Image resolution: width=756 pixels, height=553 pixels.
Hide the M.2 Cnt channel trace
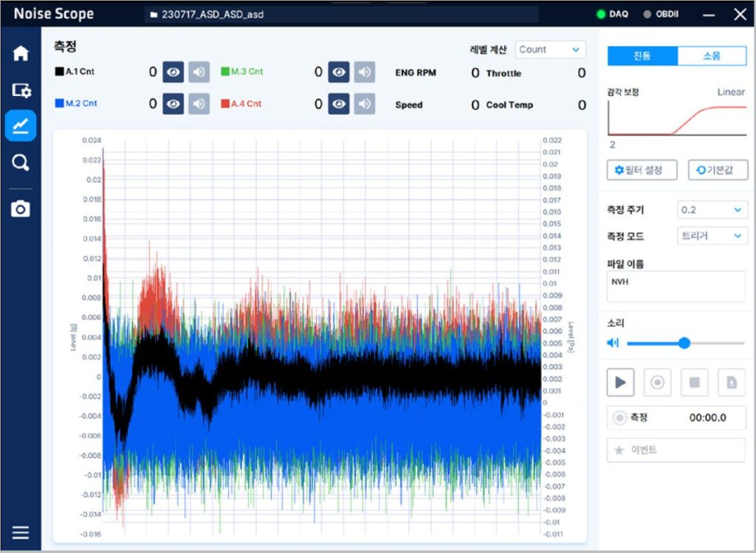point(173,104)
